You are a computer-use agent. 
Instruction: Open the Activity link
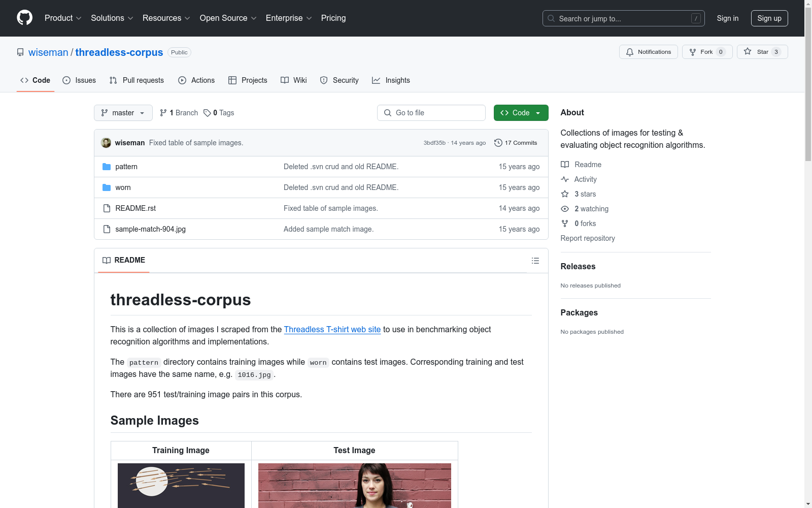coord(579,179)
